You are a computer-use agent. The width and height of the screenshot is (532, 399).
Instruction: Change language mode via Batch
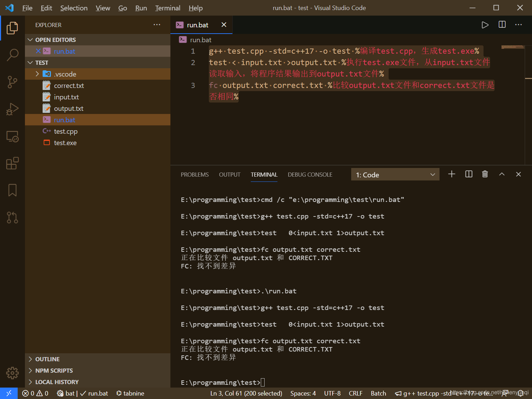[378, 393]
